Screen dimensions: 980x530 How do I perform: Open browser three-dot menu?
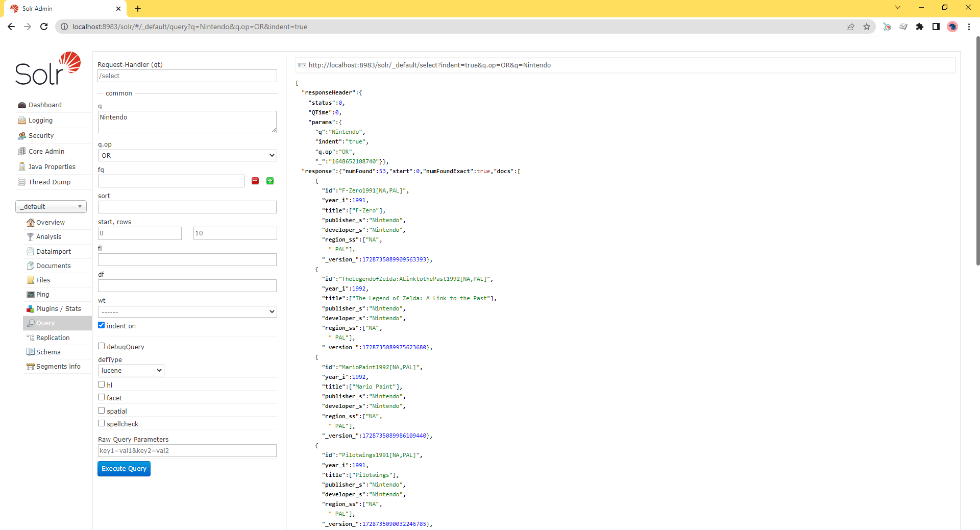click(x=969, y=27)
